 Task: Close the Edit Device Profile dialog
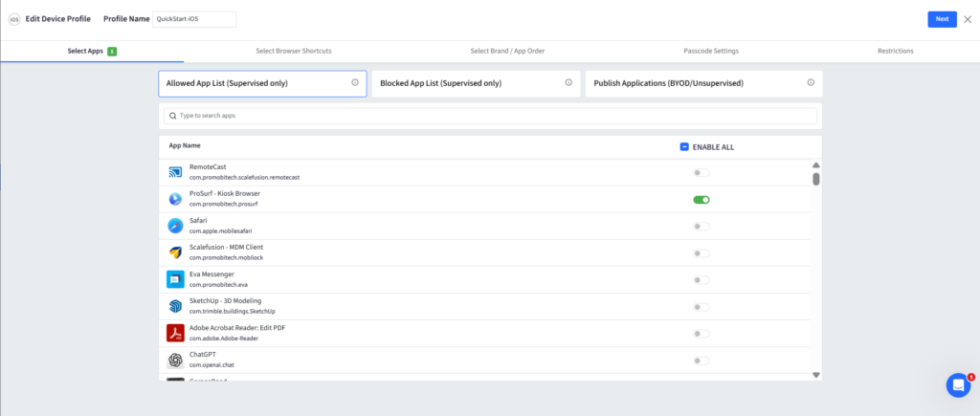pyautogui.click(x=968, y=19)
